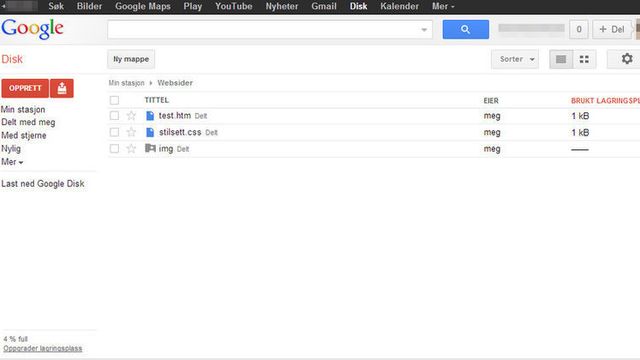The image size is (640, 360).
Task: Open Google Maps in the top bar
Action: pyautogui.click(x=143, y=7)
